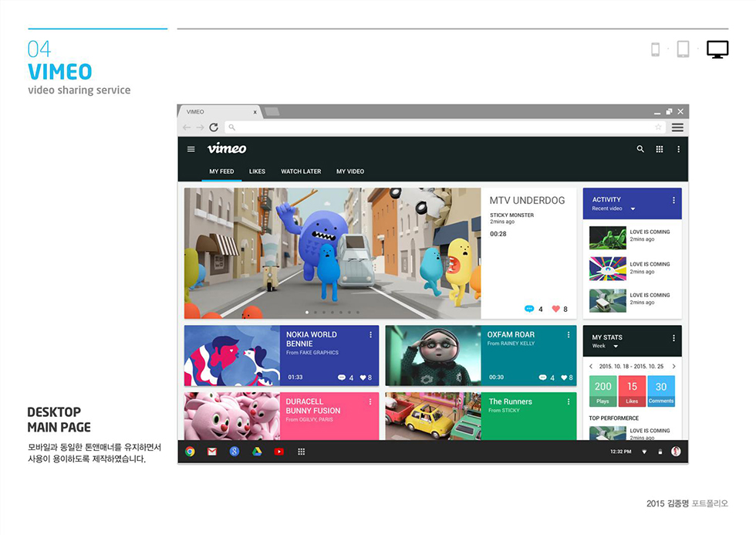756x535 pixels.
Task: Open the hamburger navigation menu icon
Action: click(x=191, y=148)
